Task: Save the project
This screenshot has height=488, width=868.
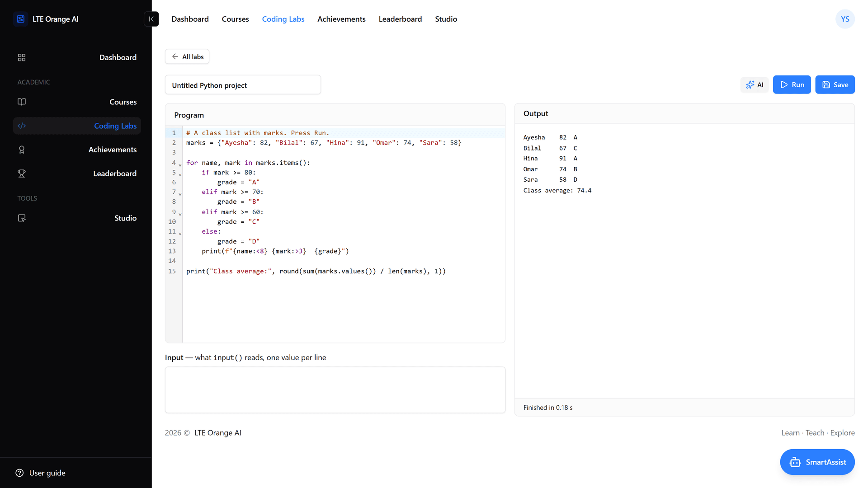Action: pyautogui.click(x=835, y=84)
